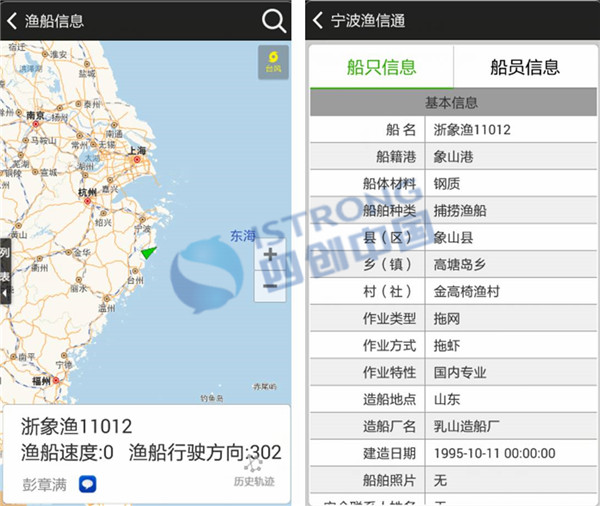Viewport: 600px width, 506px height.
Task: Zoom in the map with plus button
Action: [x=270, y=255]
